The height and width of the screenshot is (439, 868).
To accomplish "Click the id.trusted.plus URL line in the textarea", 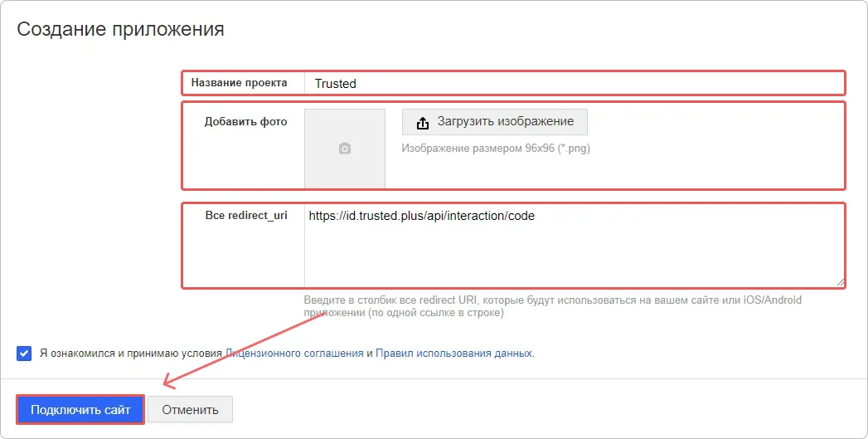I will [x=421, y=216].
